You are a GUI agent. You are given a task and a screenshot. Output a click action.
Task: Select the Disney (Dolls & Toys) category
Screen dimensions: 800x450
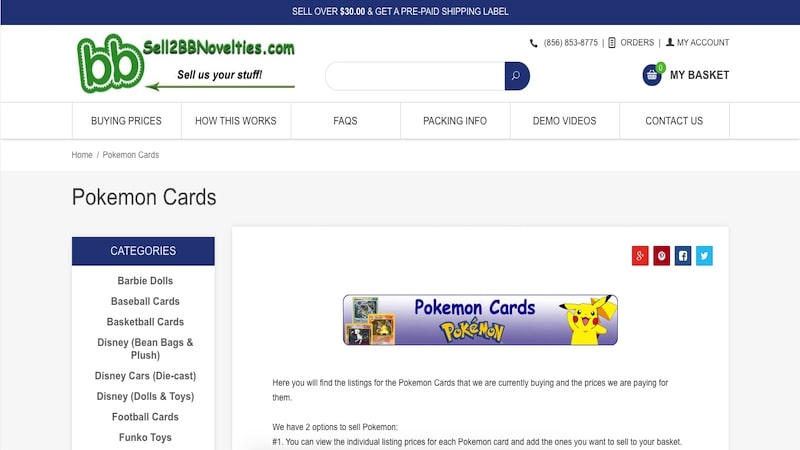[x=145, y=396]
